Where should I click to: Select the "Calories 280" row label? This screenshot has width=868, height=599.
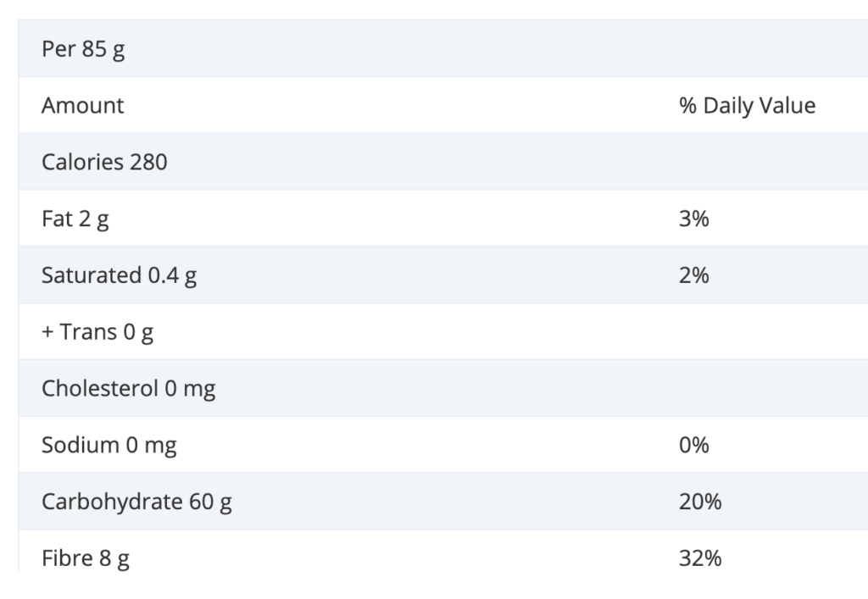pyautogui.click(x=104, y=162)
